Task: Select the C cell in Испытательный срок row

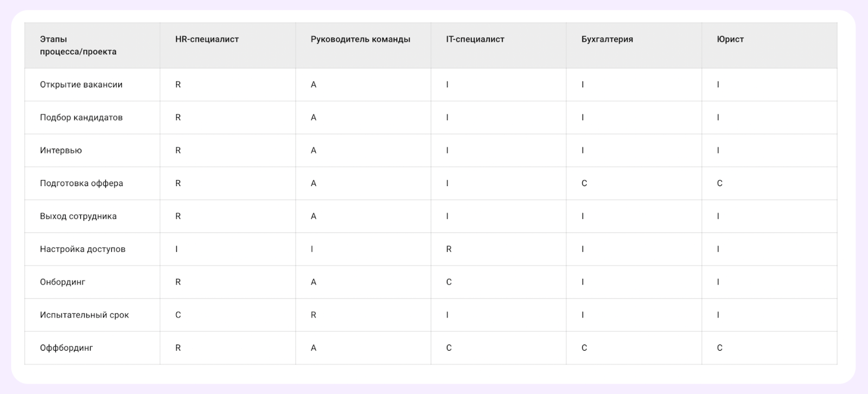Action: [178, 315]
